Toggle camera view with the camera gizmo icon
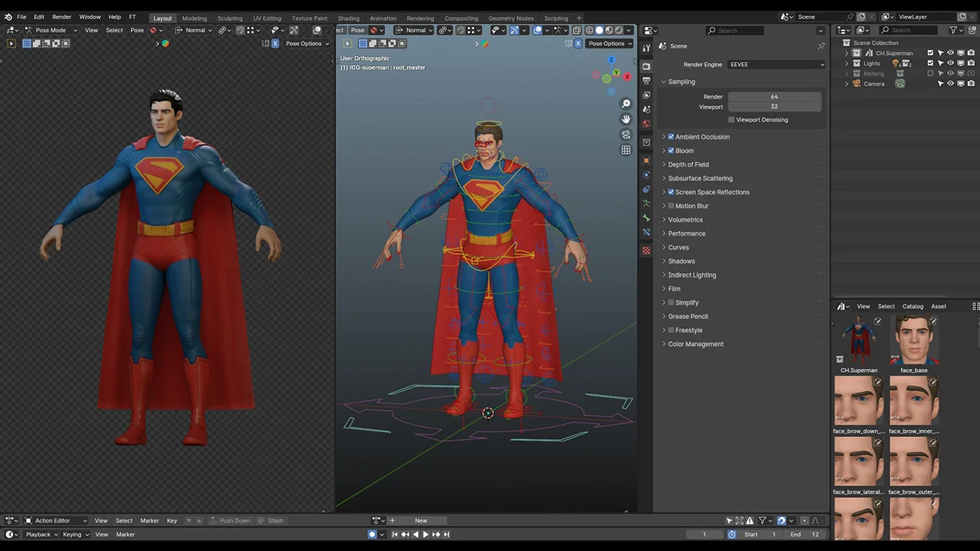 pos(626,135)
